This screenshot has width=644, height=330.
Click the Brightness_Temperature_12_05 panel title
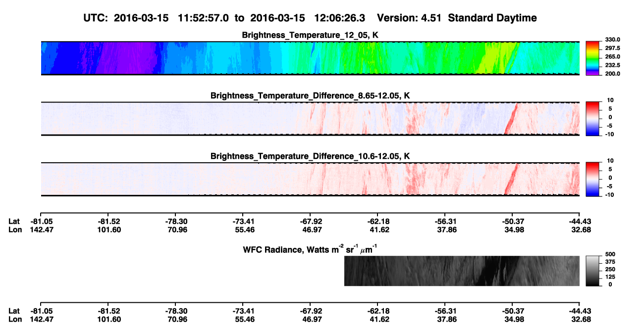(310, 35)
